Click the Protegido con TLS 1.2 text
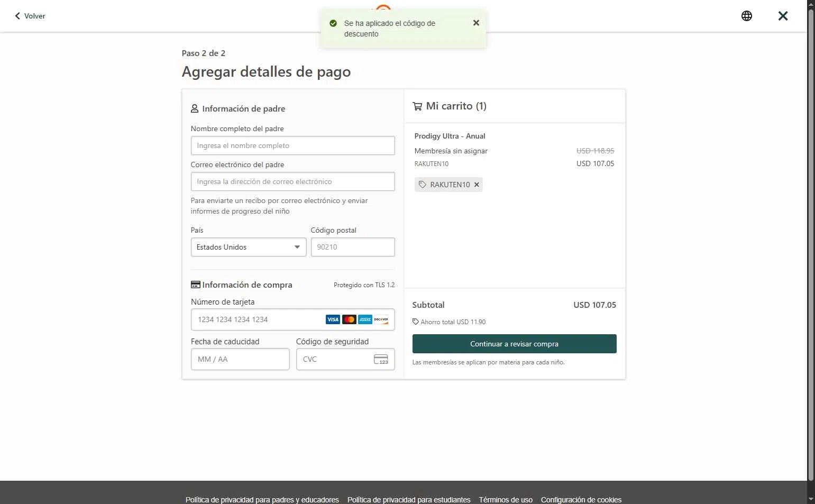Image resolution: width=815 pixels, height=504 pixels. pos(364,285)
